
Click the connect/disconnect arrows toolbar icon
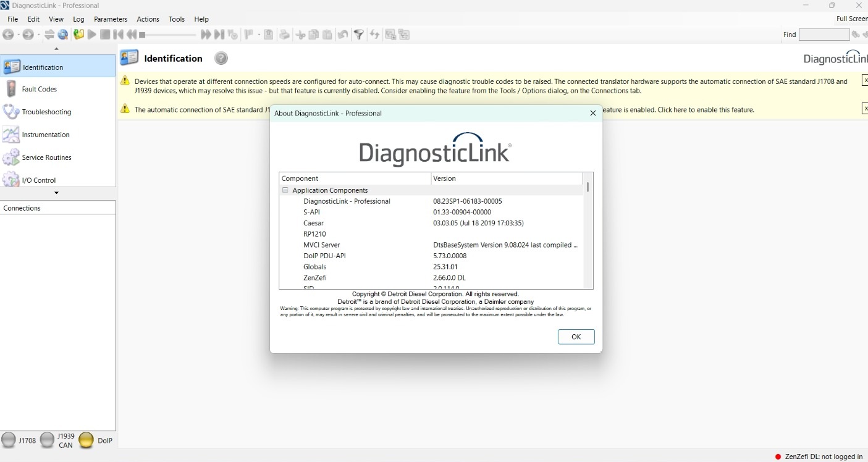click(49, 35)
